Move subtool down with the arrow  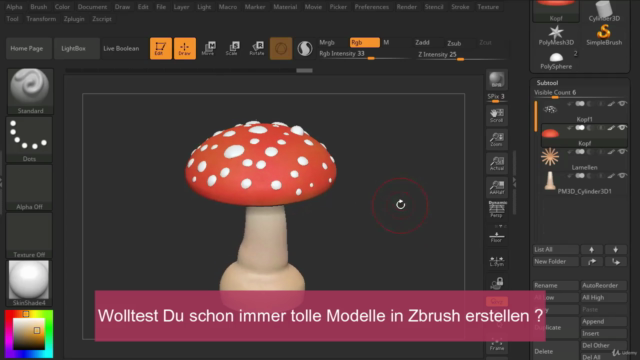click(x=616, y=249)
